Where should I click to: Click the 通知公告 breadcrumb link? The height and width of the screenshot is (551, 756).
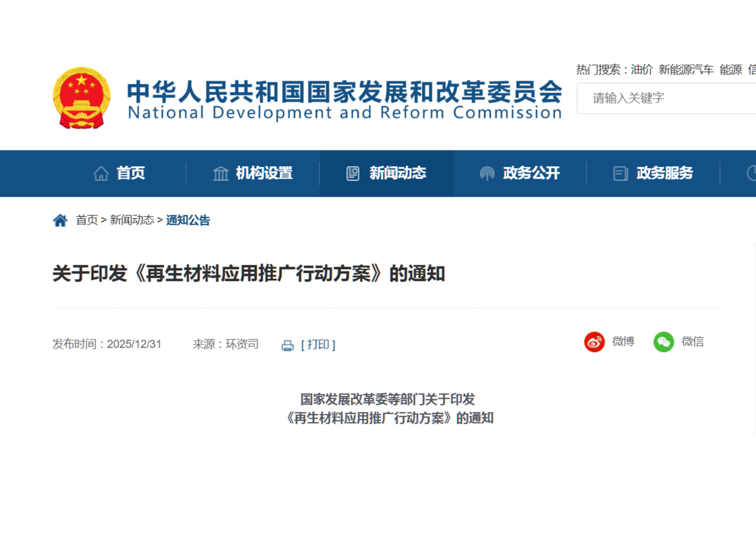[188, 221]
